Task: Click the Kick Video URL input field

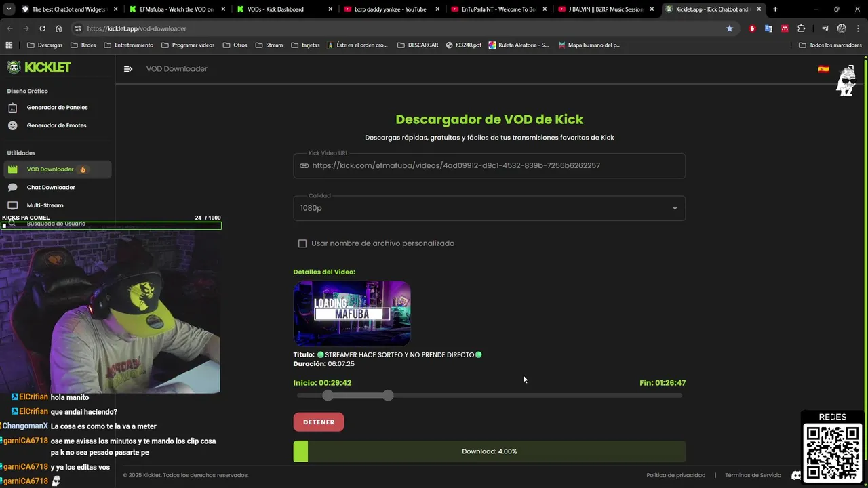Action: click(x=489, y=165)
